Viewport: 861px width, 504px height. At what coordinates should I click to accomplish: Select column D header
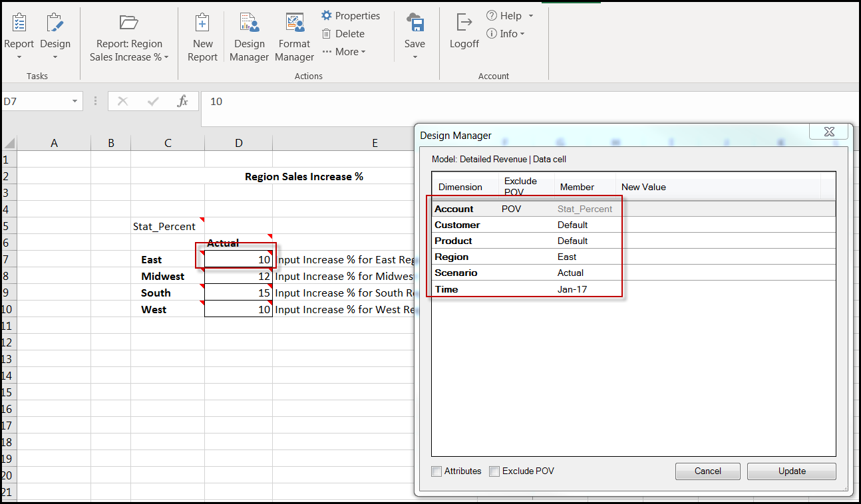(x=239, y=143)
